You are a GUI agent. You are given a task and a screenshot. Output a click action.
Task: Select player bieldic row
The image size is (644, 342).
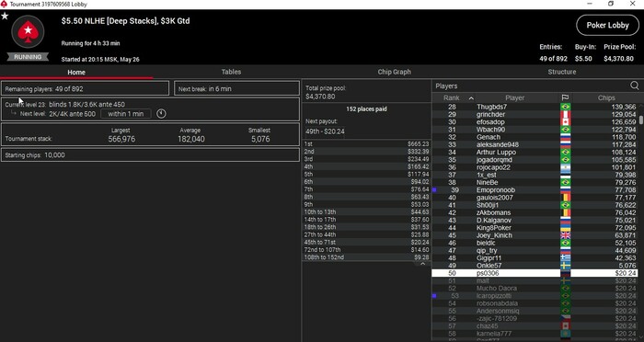(535, 243)
